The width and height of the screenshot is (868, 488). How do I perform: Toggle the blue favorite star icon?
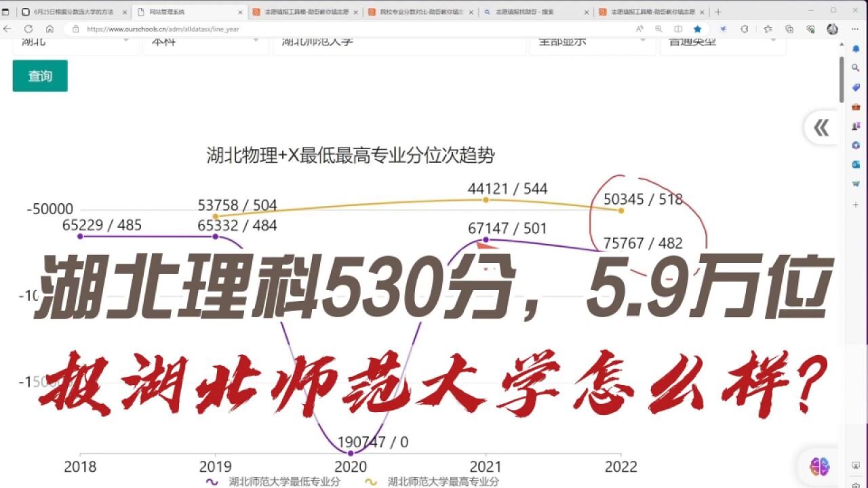pos(697,29)
